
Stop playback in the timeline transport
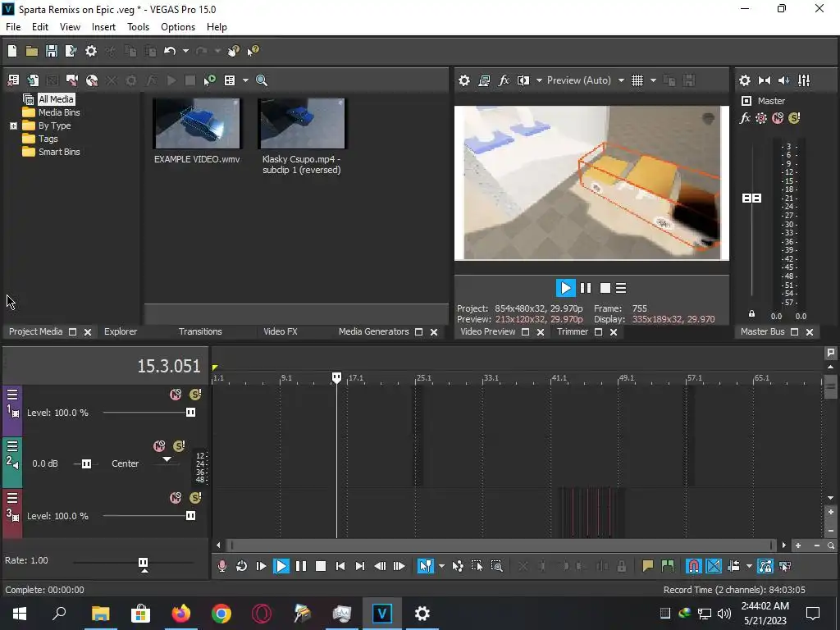pos(321,566)
